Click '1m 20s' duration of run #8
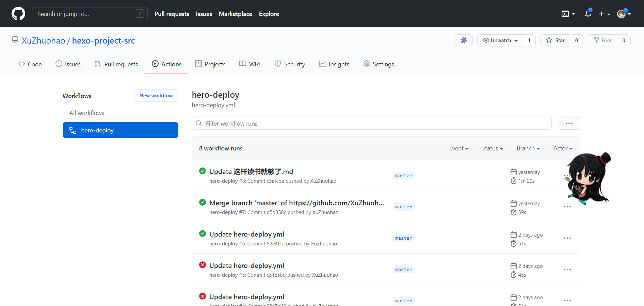The image size is (644, 306). 526,181
